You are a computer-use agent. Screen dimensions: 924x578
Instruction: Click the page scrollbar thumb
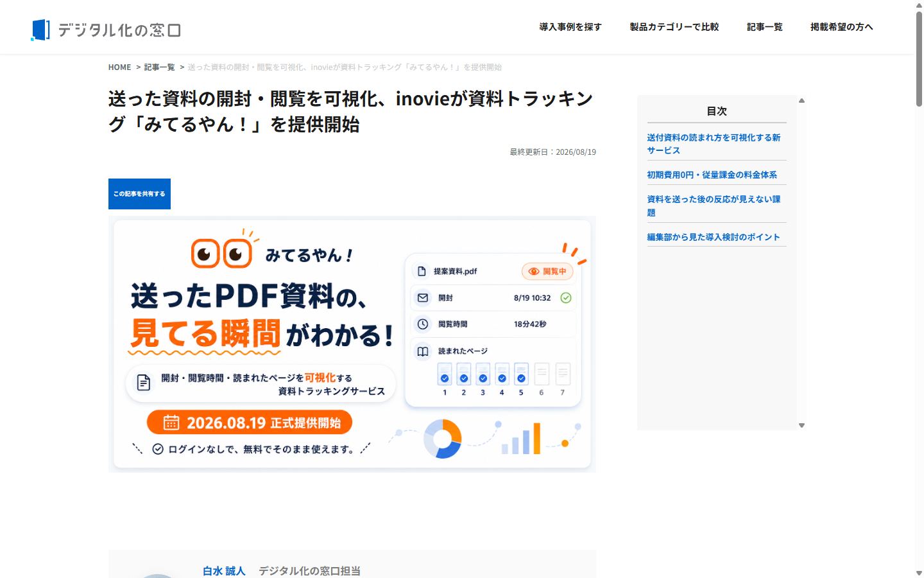coord(919,58)
